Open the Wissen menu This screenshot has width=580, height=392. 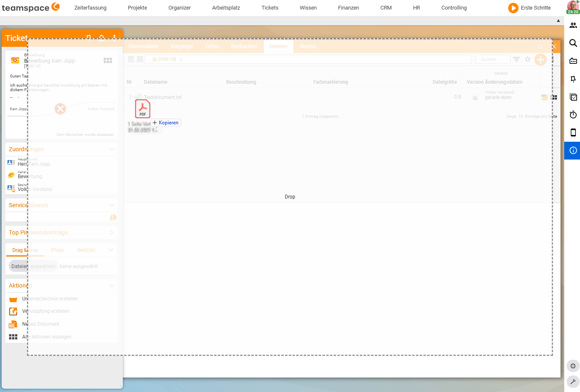(308, 7)
